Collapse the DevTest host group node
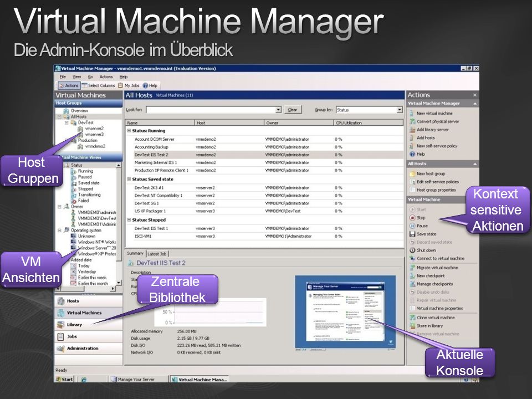Screen dimensions: 532x399 [66, 122]
